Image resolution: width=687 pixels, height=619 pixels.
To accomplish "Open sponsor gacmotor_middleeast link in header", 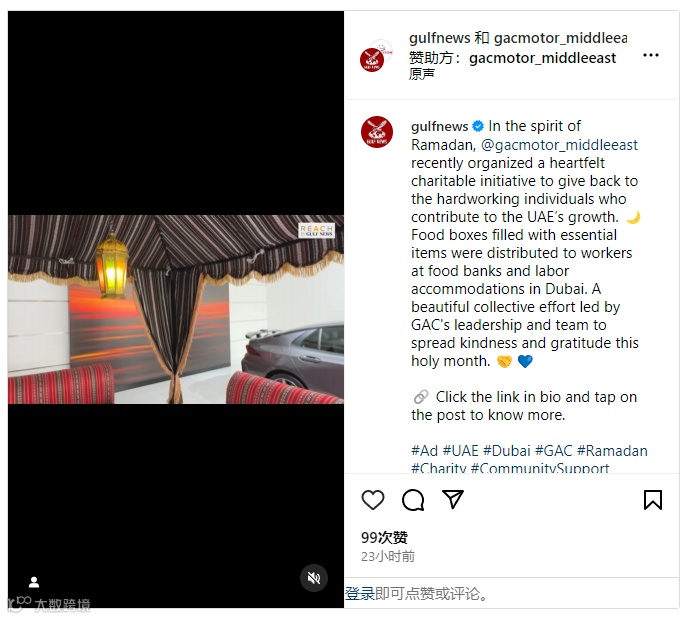I will 542,58.
